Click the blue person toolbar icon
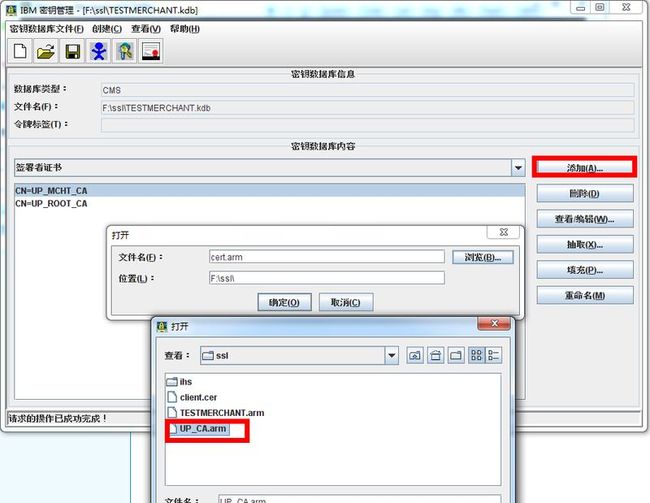Screen dimensions: 650x503 point(99,51)
